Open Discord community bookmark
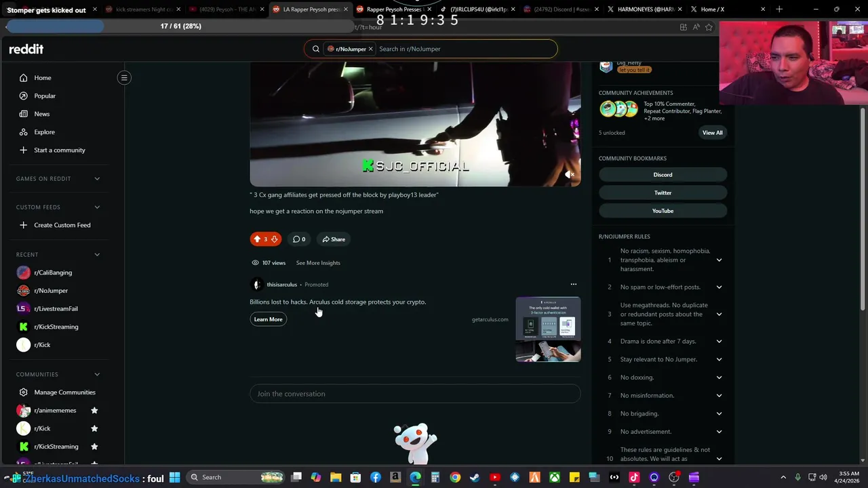Viewport: 868px width, 488px height. pos(663,175)
